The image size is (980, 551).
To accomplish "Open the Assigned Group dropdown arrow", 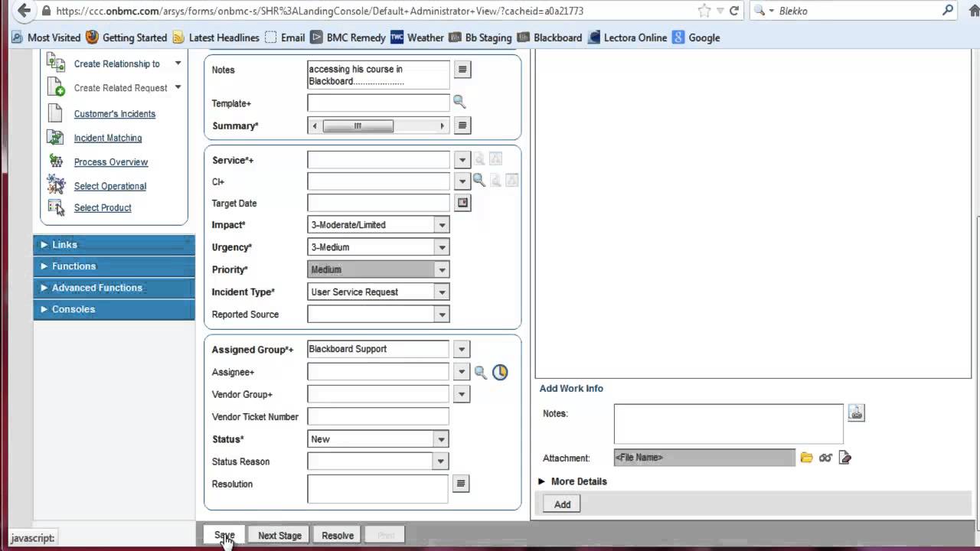I will pyautogui.click(x=461, y=349).
